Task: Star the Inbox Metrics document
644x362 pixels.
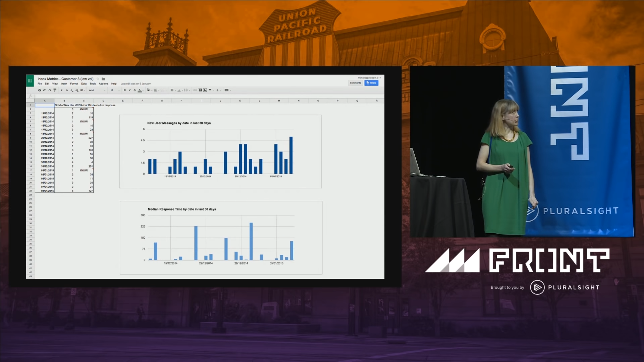Action: coord(98,79)
